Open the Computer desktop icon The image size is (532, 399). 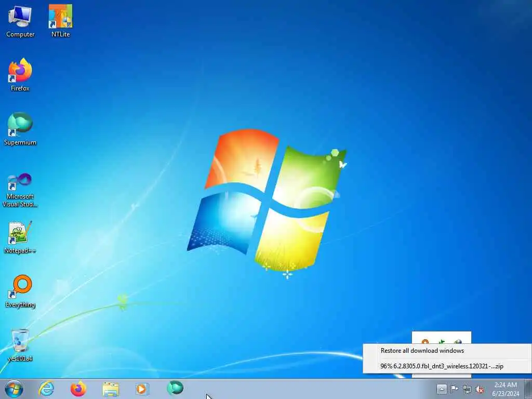tap(20, 21)
